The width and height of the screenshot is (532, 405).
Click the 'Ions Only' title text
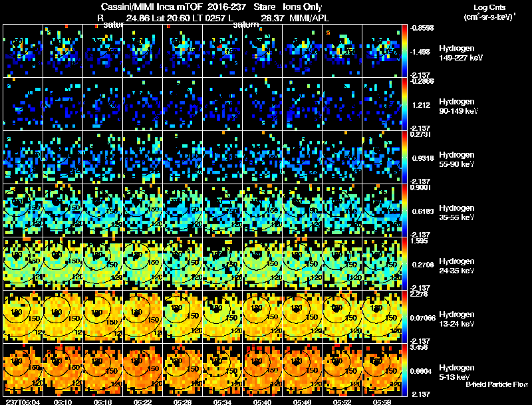(x=303, y=7)
